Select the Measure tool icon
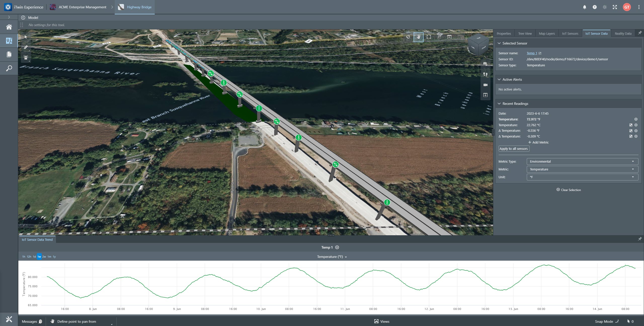The image size is (644, 326). coord(26,47)
